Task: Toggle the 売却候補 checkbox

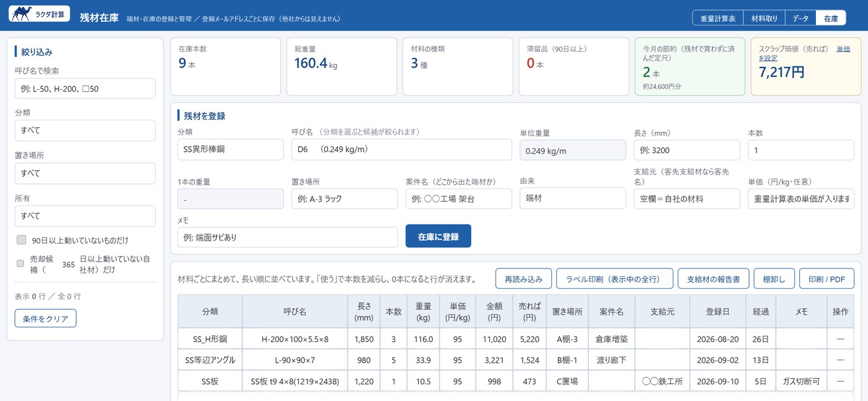Action: click(x=20, y=264)
